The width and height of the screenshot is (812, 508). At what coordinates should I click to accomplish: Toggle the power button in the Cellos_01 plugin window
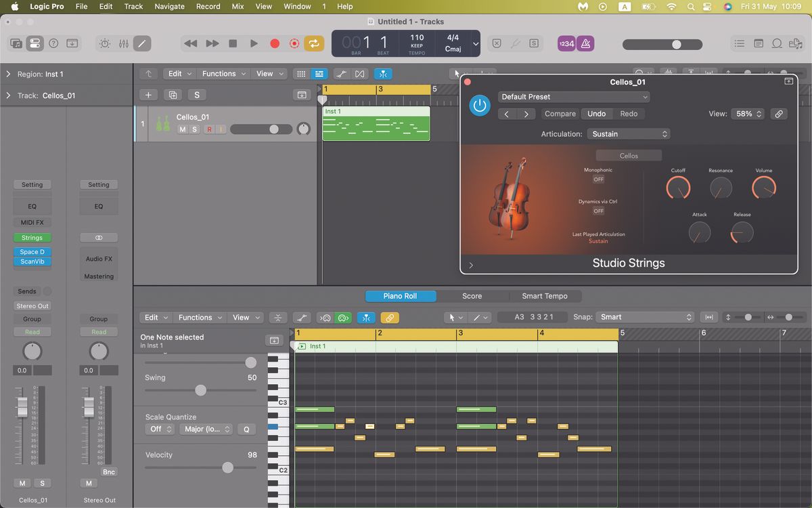[x=480, y=106]
